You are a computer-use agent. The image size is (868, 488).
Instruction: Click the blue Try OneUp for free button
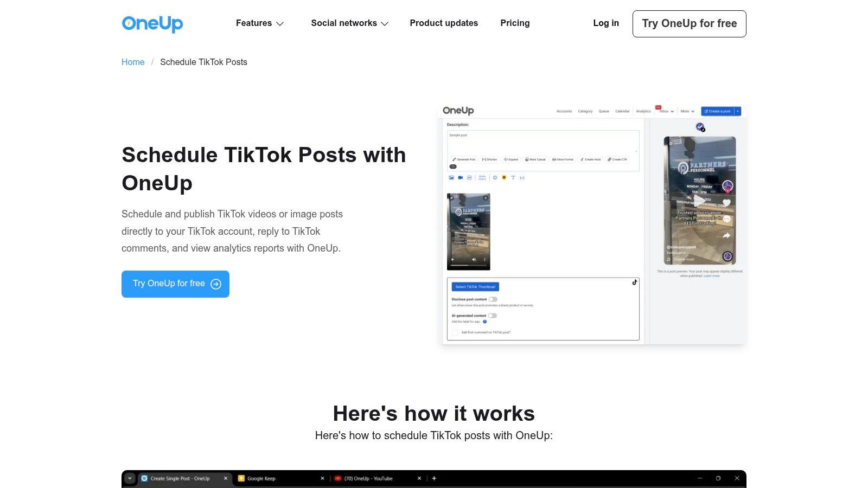coord(175,284)
